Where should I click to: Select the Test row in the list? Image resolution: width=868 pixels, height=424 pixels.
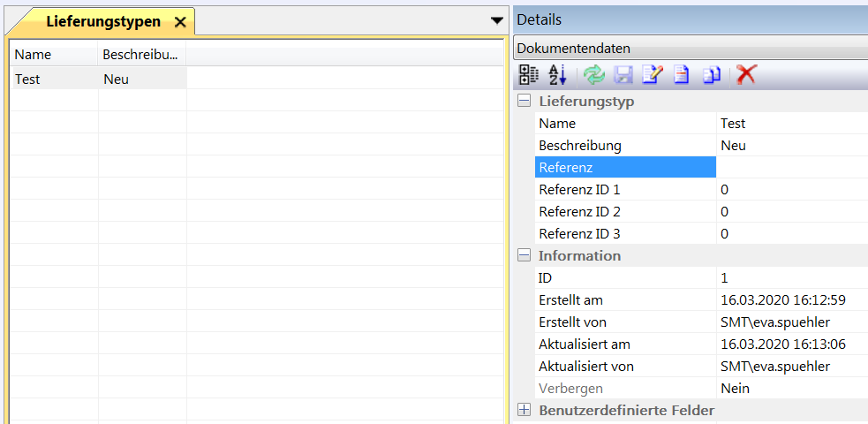click(53, 79)
